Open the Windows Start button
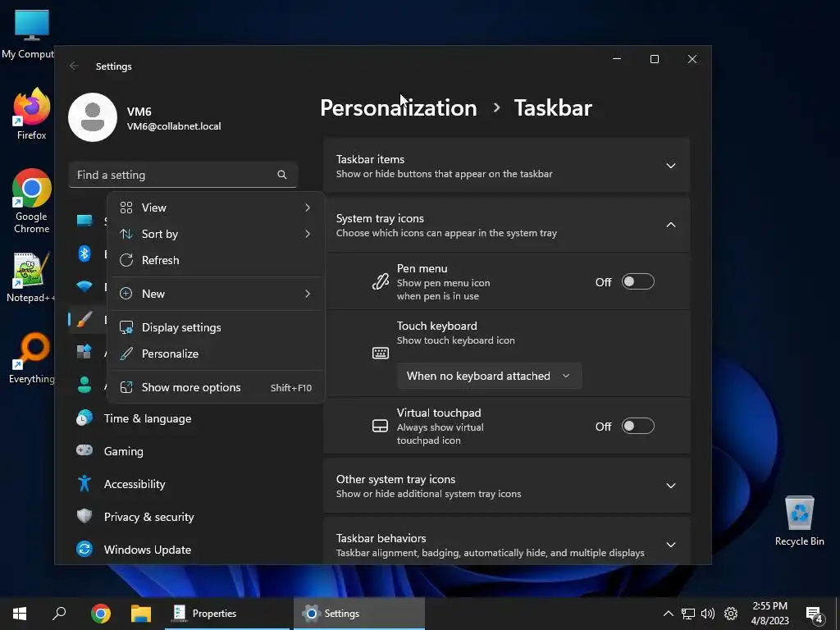This screenshot has height=630, width=840. click(20, 614)
